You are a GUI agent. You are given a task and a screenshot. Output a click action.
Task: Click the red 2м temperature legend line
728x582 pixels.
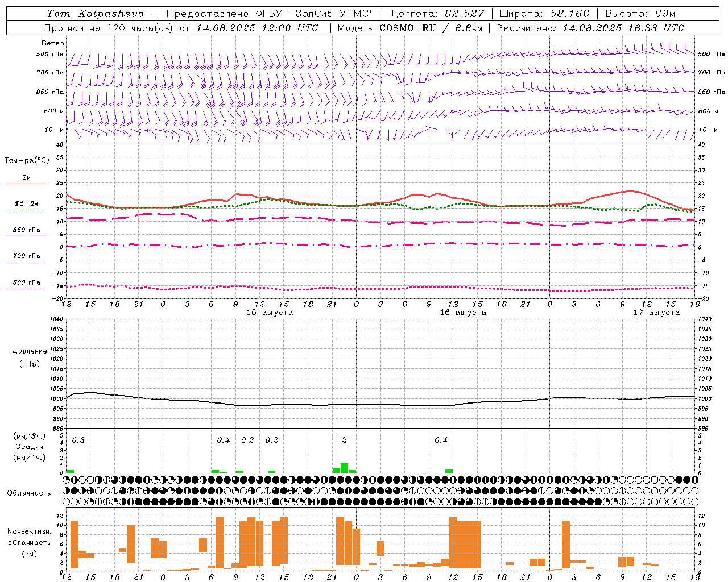click(x=26, y=184)
